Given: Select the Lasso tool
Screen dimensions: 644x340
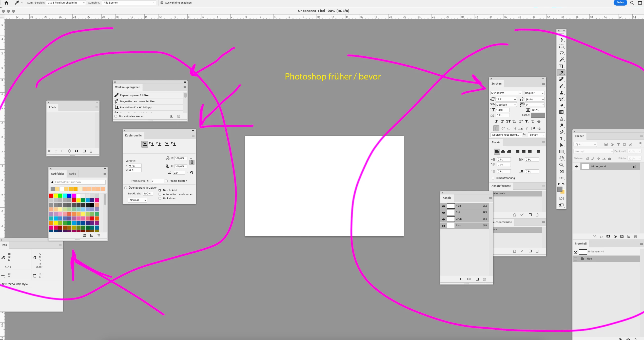Looking at the screenshot, I should point(561,53).
